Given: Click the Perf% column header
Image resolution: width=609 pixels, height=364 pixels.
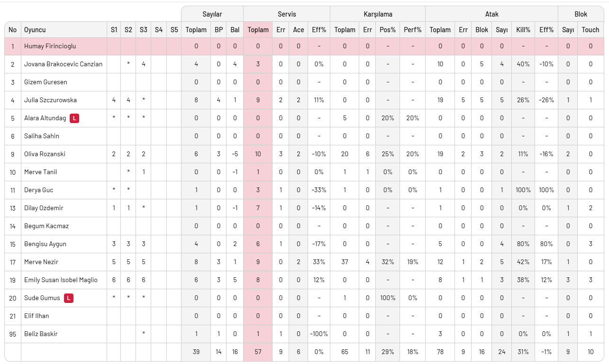Looking at the screenshot, I should 412,30.
